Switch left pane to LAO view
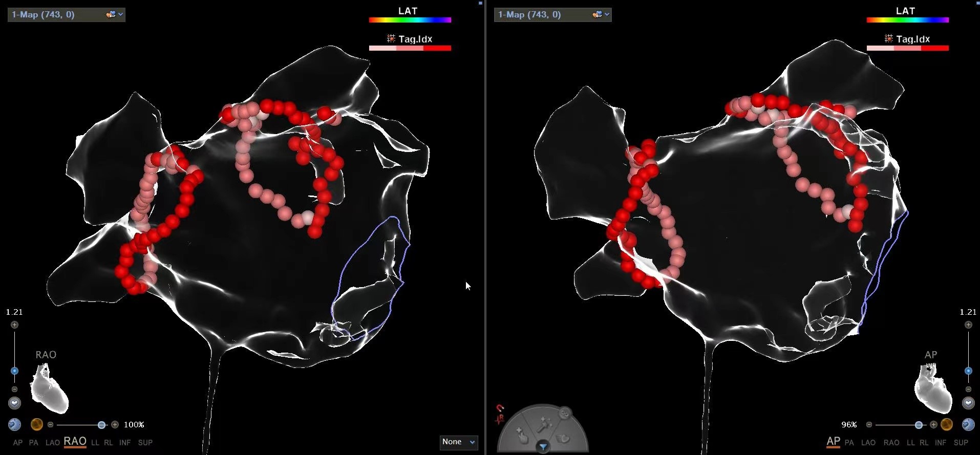The width and height of the screenshot is (980, 455). pyautogui.click(x=52, y=442)
